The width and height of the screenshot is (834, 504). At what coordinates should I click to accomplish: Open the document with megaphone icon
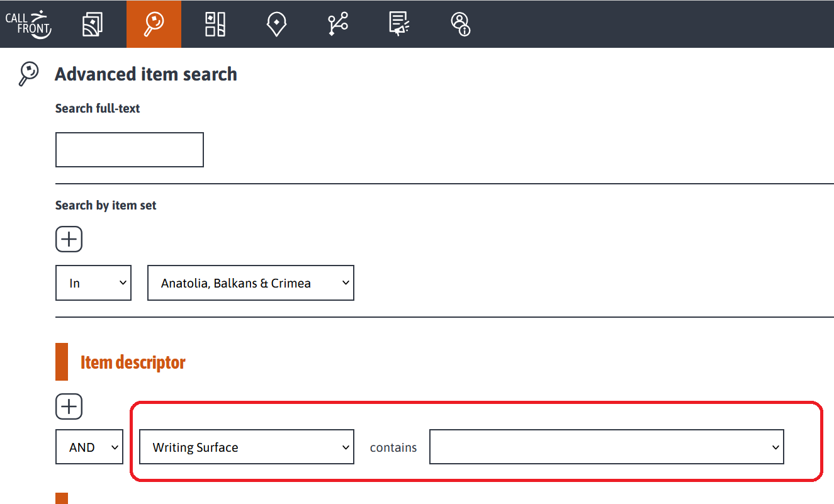(399, 25)
